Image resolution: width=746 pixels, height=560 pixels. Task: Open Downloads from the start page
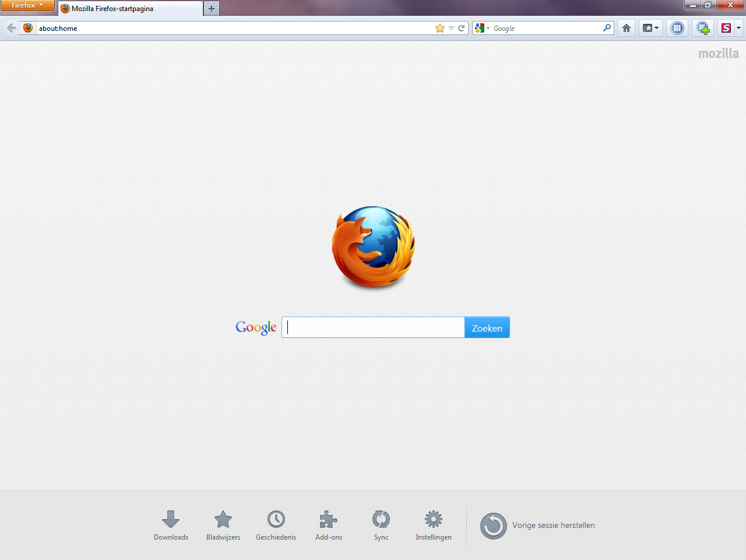pyautogui.click(x=171, y=524)
